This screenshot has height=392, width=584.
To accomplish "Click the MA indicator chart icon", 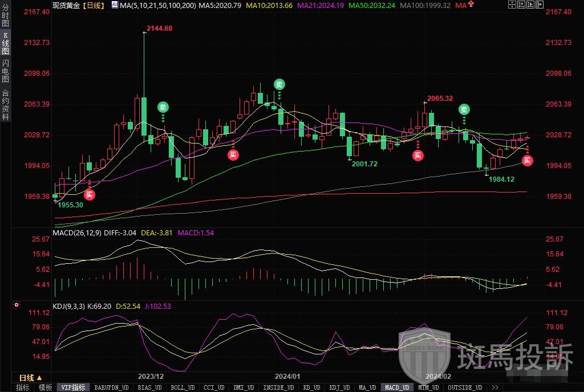I will pos(115,5).
